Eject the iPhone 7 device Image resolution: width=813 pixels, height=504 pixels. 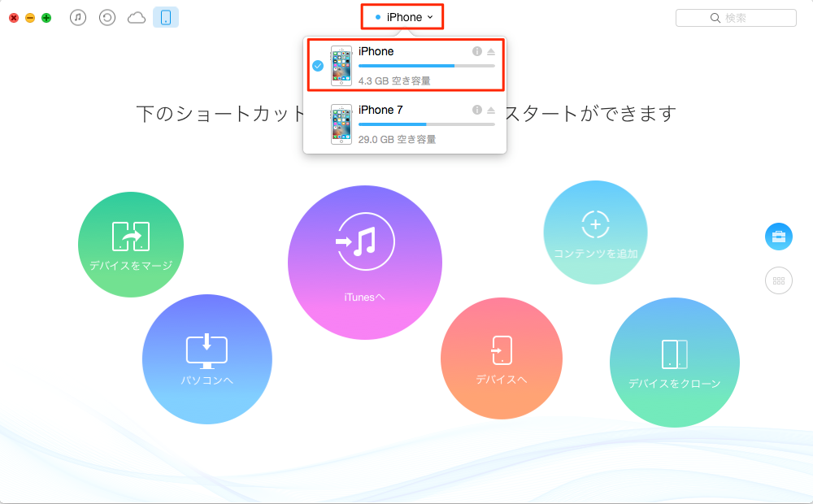(x=491, y=110)
